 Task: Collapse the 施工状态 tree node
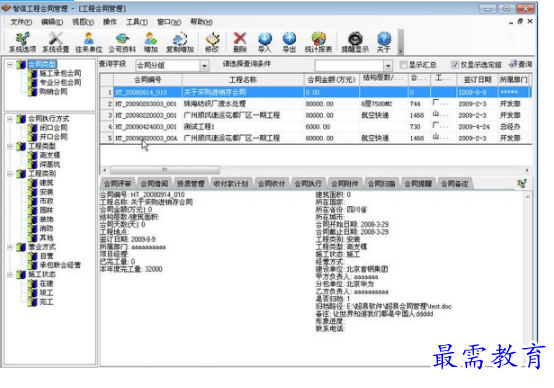(x=10, y=274)
